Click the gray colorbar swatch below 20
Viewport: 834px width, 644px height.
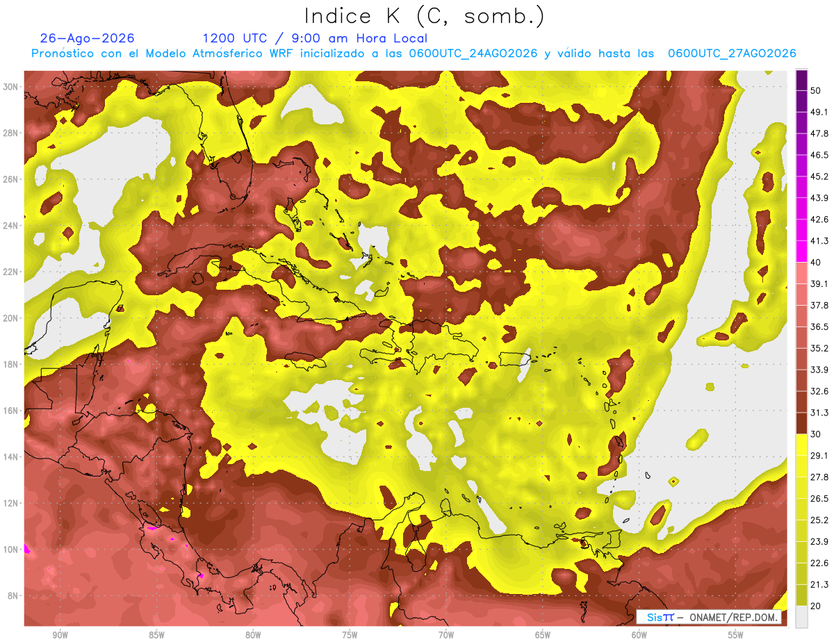click(801, 617)
